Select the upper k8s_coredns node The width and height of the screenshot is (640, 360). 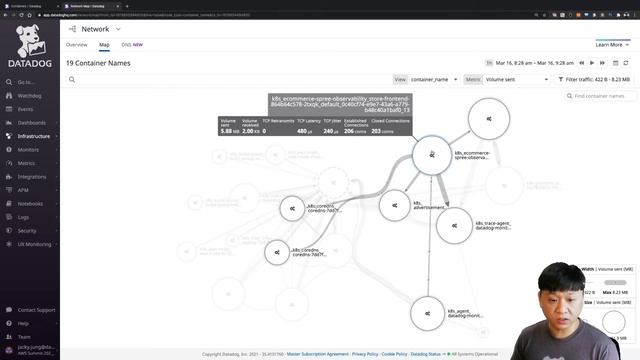click(292, 209)
